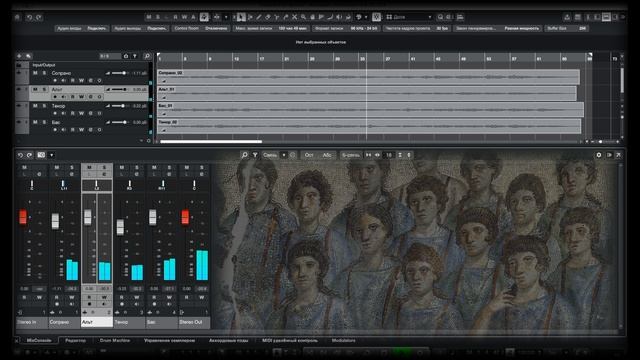The height and width of the screenshot is (360, 640).
Task: Click the MixConsole undo icon
Action: tap(20, 155)
